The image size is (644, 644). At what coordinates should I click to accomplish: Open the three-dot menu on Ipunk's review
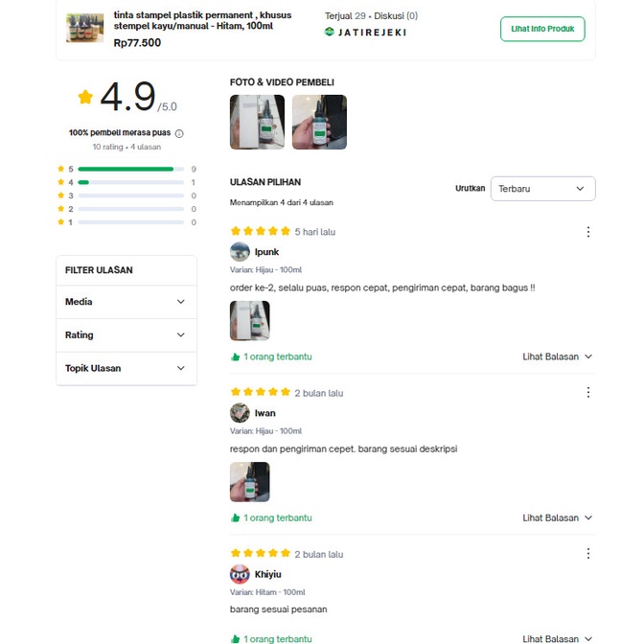[x=588, y=232]
